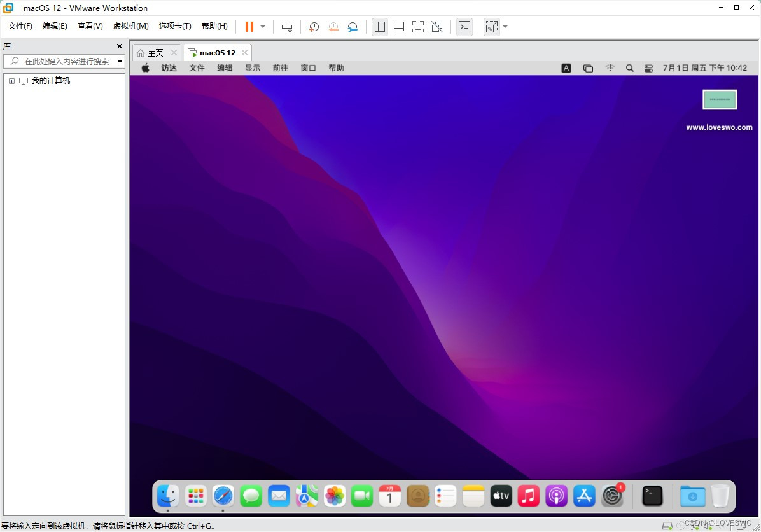The height and width of the screenshot is (532, 761).
Task: Open the 选项卡(T) menu
Action: pos(175,26)
